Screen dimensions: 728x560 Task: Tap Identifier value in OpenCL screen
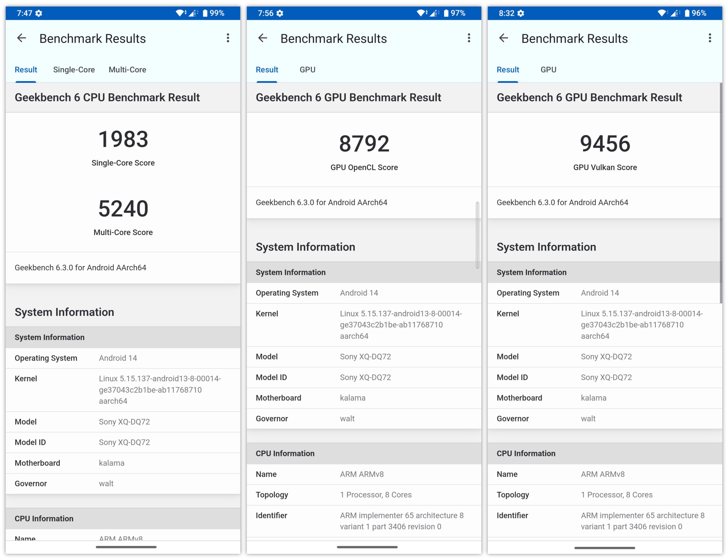(x=402, y=521)
